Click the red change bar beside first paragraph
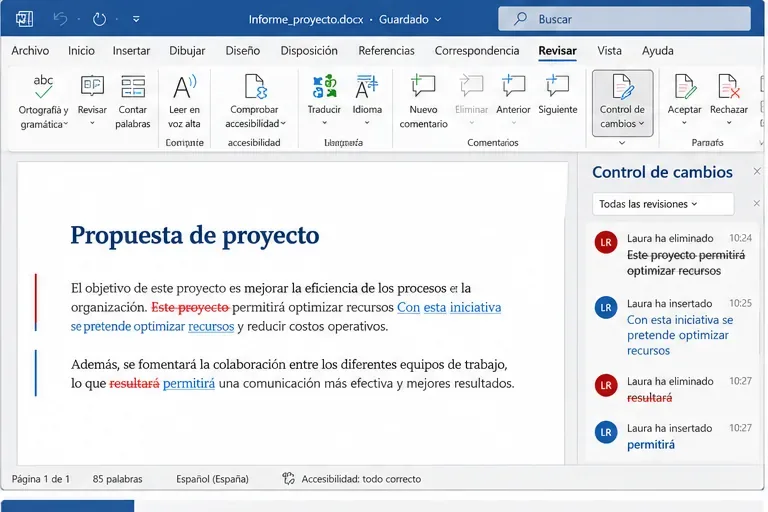The height and width of the screenshot is (512, 768). pos(36,298)
